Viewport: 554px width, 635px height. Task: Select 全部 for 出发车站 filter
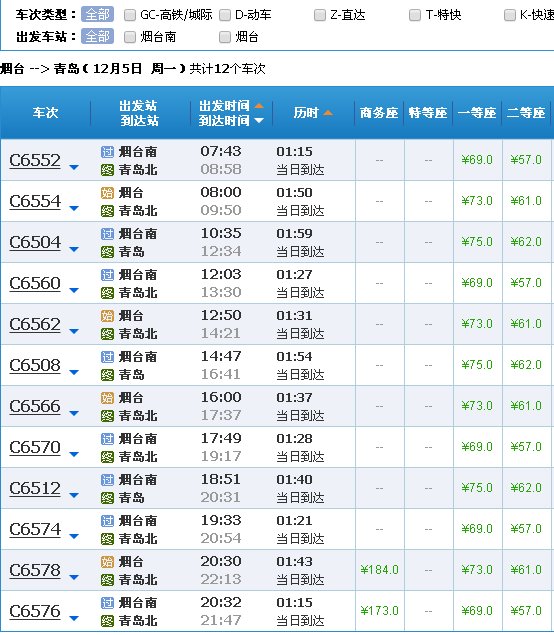[97, 36]
